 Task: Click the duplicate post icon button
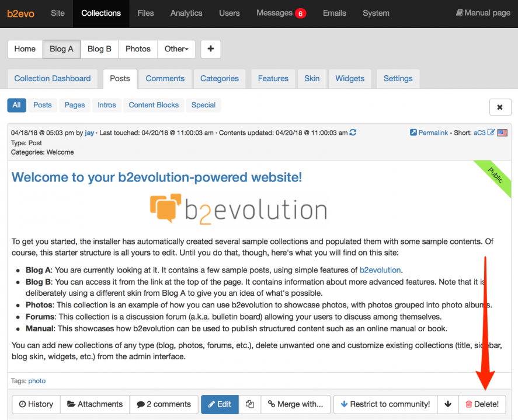[250, 404]
